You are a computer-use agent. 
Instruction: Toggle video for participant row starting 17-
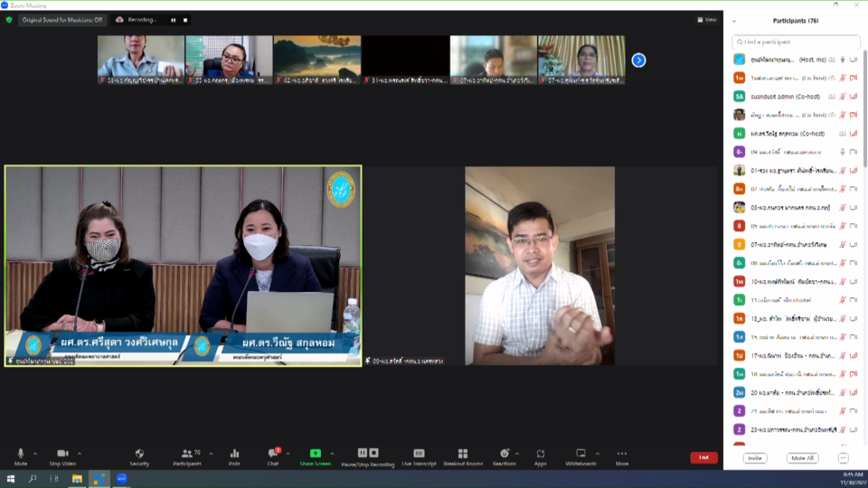pyautogui.click(x=854, y=355)
